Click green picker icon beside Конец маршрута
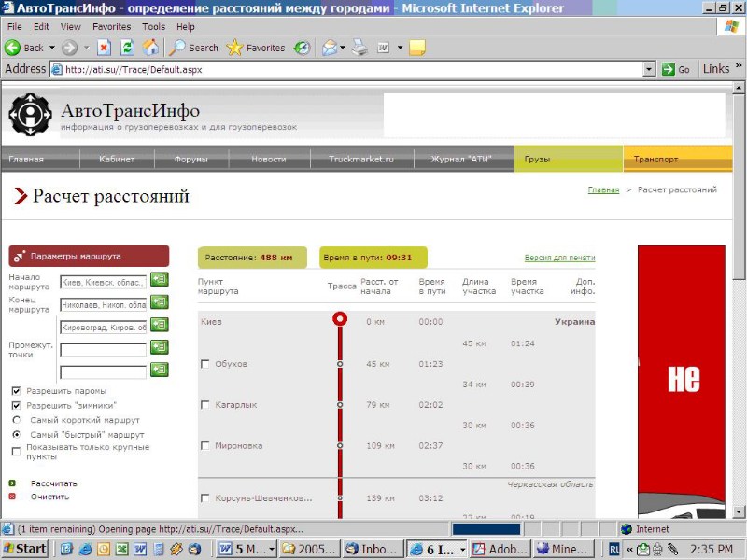Screen dimensions: 747x560 (160, 302)
